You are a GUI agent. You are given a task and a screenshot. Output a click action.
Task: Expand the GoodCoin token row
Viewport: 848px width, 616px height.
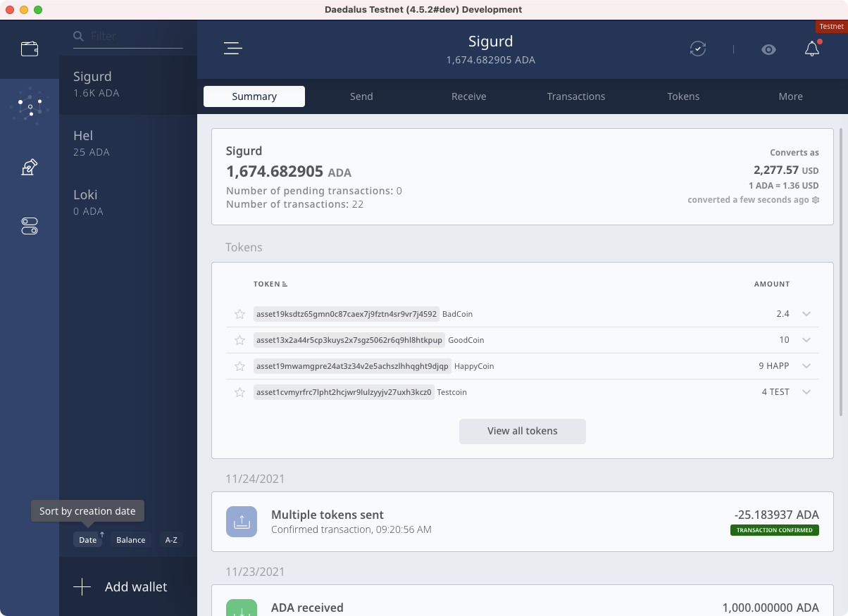(806, 340)
